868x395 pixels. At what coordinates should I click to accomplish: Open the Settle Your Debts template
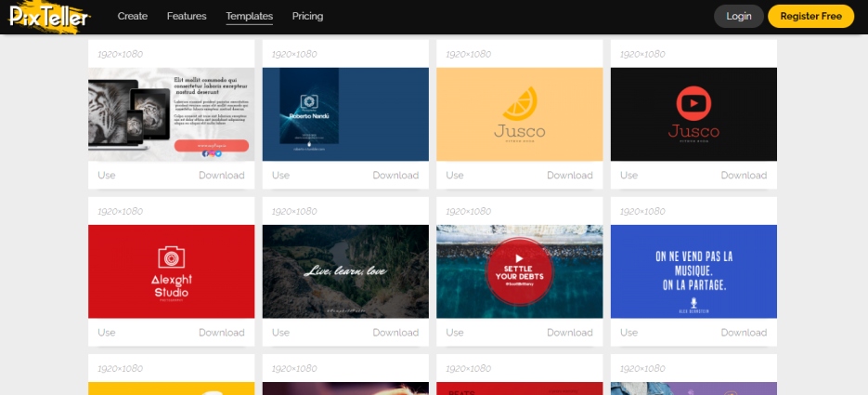point(519,271)
